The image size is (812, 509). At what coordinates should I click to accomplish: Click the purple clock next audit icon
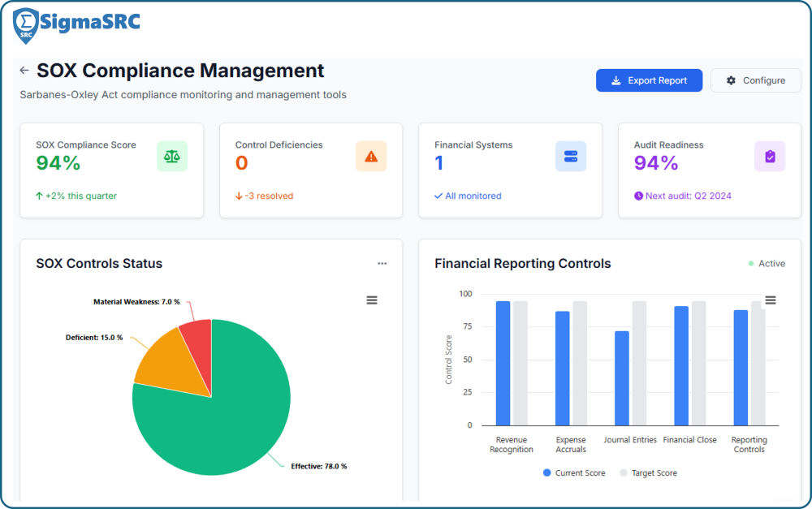638,196
